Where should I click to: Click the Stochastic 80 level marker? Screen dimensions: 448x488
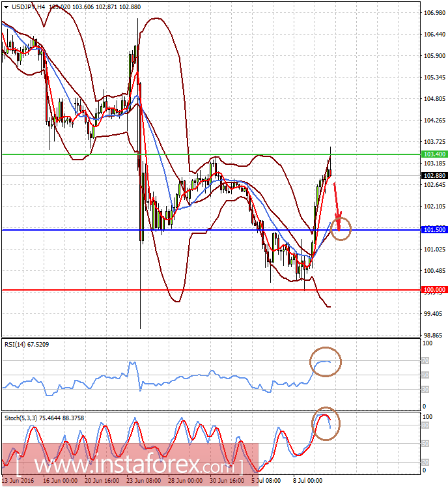click(425, 425)
